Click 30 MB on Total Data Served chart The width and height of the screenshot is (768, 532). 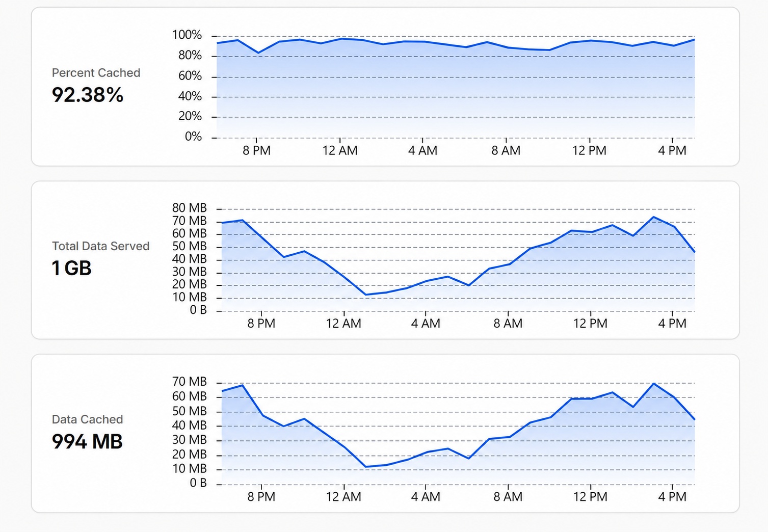(x=190, y=272)
